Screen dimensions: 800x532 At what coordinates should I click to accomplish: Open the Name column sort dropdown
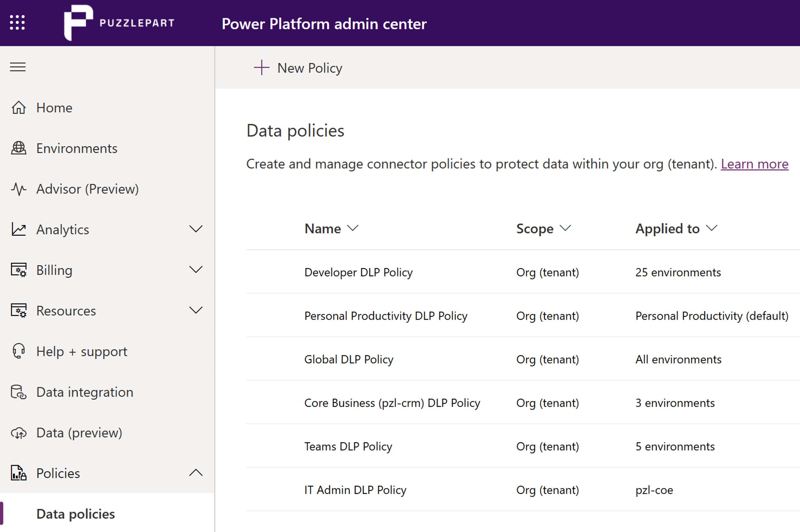pos(353,228)
